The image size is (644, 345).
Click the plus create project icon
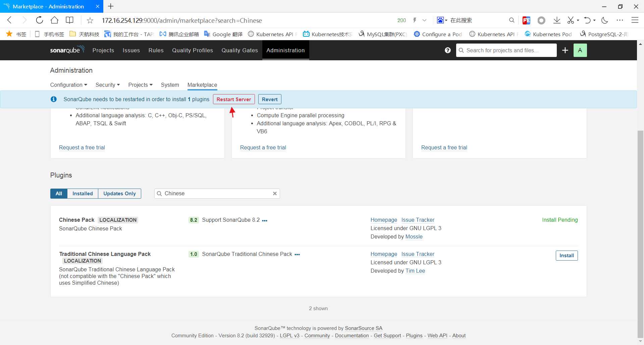(565, 50)
